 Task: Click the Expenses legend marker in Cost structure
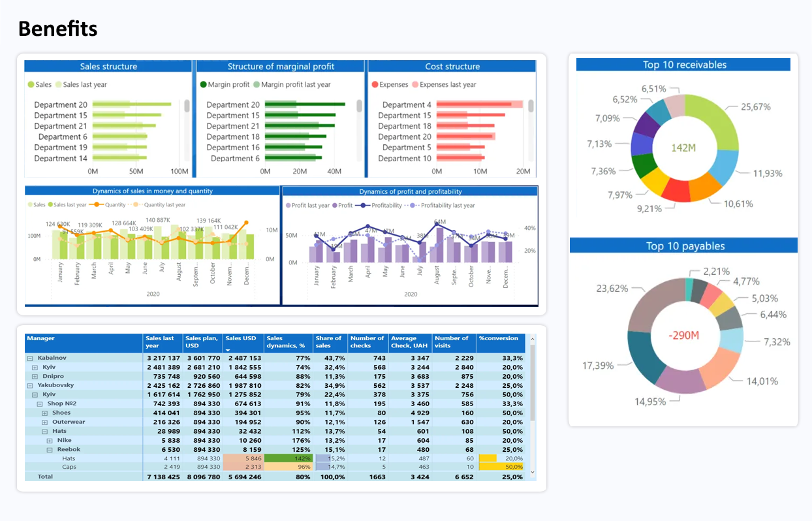point(375,85)
